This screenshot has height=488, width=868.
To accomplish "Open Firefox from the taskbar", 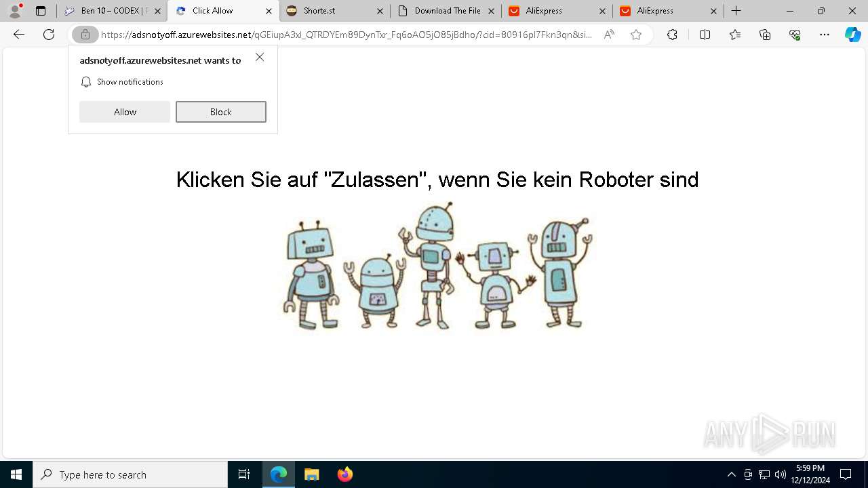I will [x=345, y=474].
